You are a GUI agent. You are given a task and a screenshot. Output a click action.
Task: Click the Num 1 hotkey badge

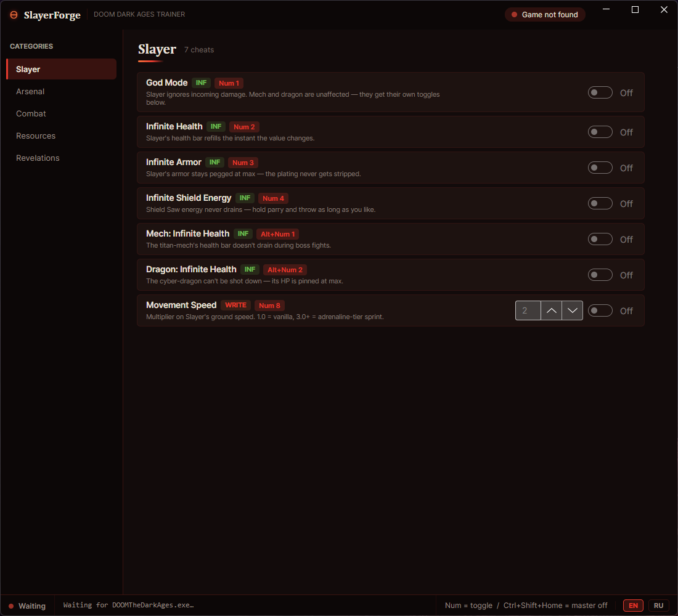tap(229, 83)
